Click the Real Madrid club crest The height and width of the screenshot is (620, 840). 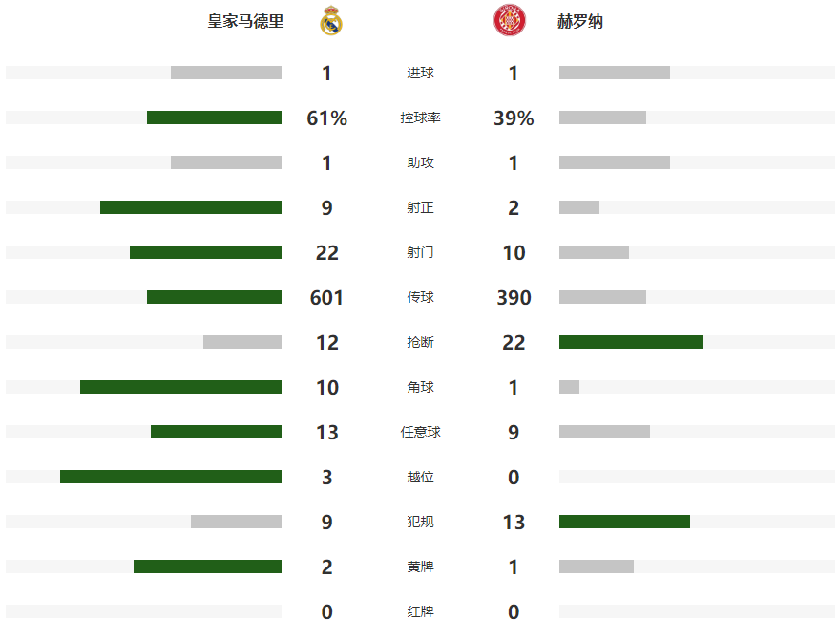[x=331, y=21]
